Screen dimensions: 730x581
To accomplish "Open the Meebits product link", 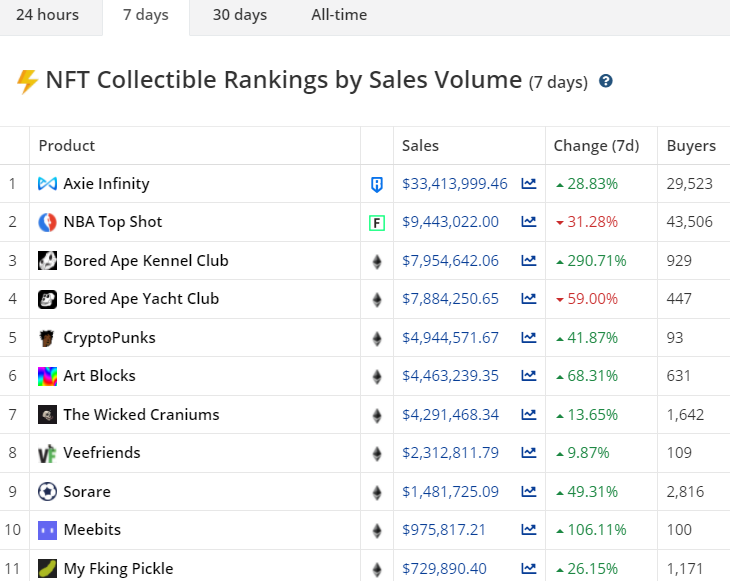I will 92,530.
